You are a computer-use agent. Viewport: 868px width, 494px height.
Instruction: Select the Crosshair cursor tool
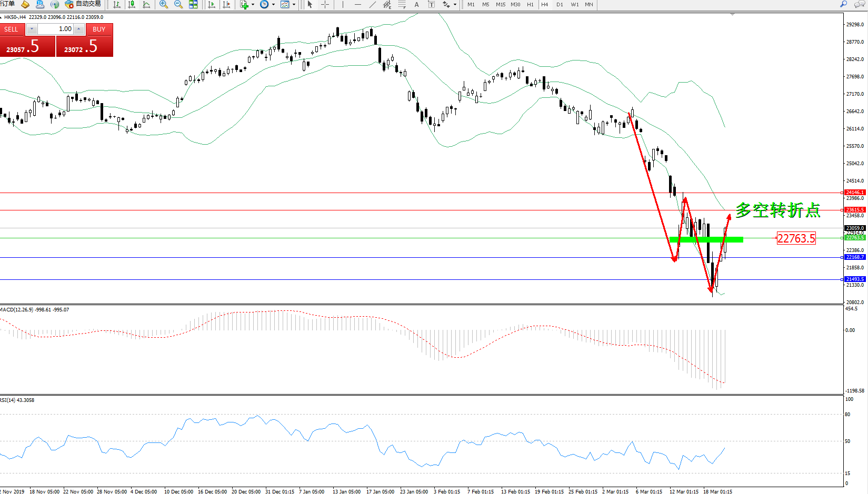325,4
